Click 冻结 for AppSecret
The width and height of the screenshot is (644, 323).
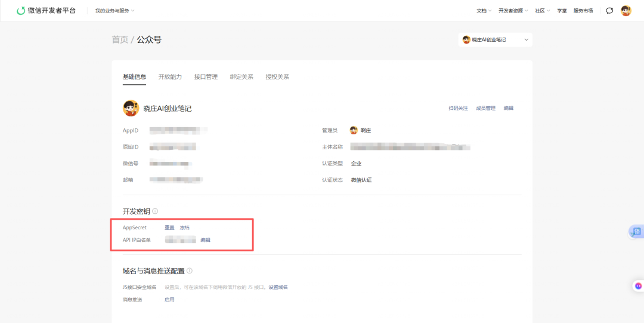185,227
